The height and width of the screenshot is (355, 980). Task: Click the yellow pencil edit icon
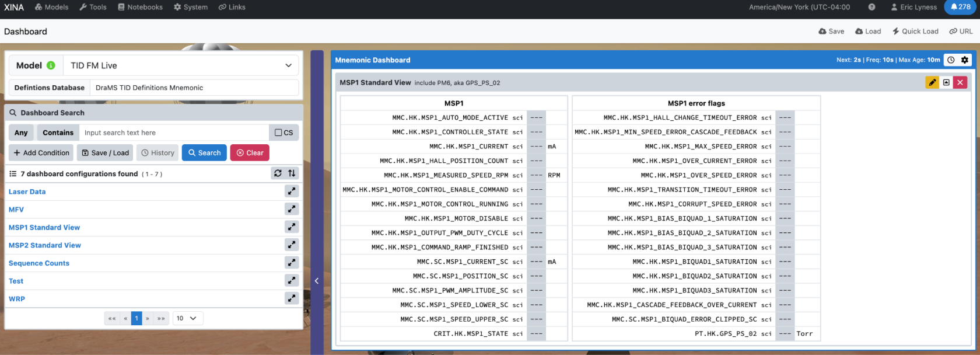[932, 82]
